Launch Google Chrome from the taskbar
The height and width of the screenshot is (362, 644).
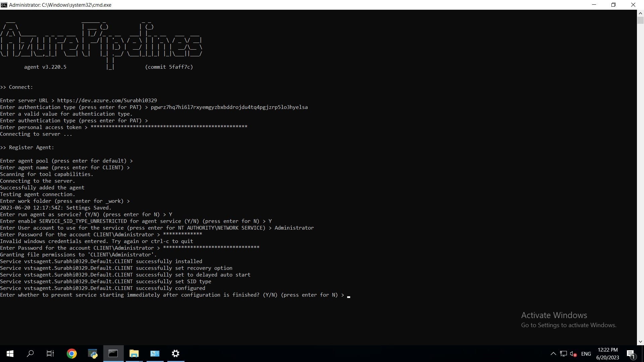coord(71,354)
